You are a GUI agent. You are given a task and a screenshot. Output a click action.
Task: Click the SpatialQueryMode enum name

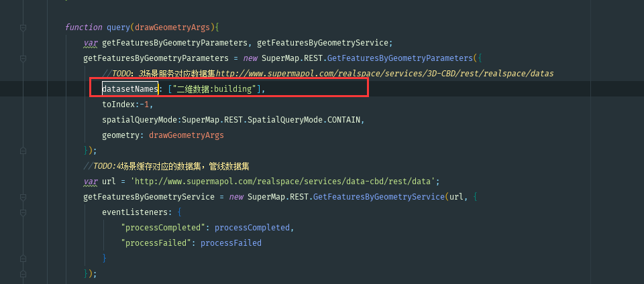coord(285,120)
